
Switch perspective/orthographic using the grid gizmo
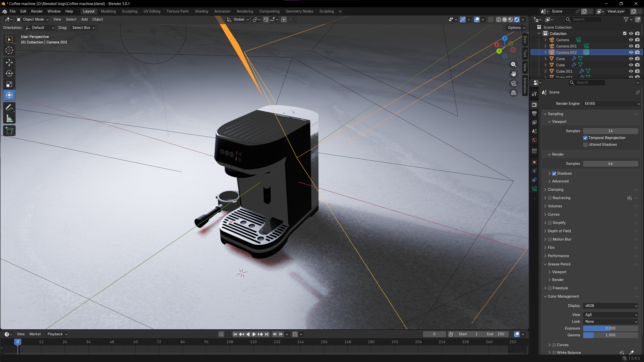click(513, 93)
